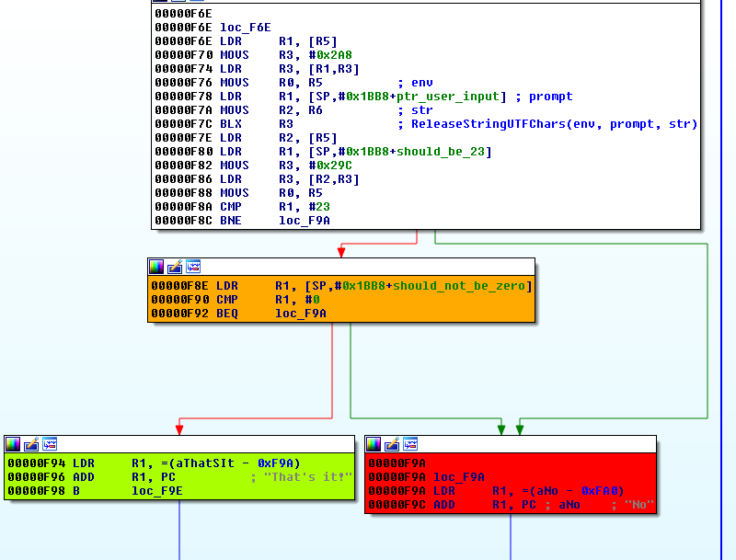
Task: Click the group nodes icon on the green block
Action: click(x=50, y=444)
